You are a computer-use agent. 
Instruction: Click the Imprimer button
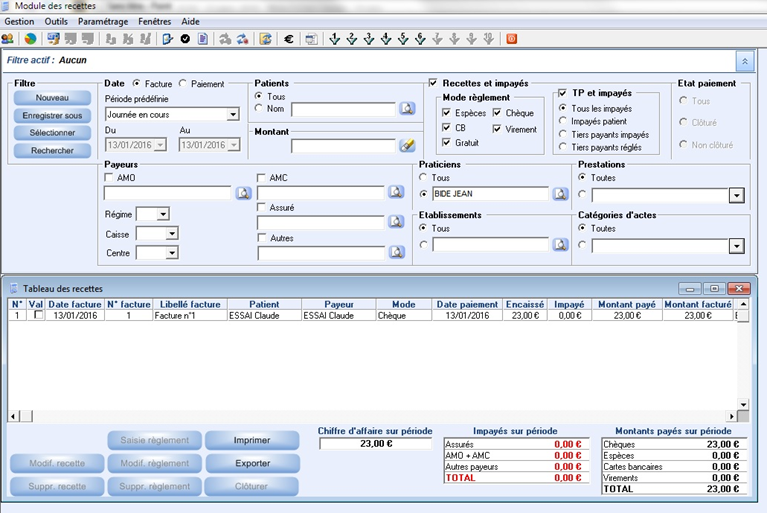coord(252,441)
